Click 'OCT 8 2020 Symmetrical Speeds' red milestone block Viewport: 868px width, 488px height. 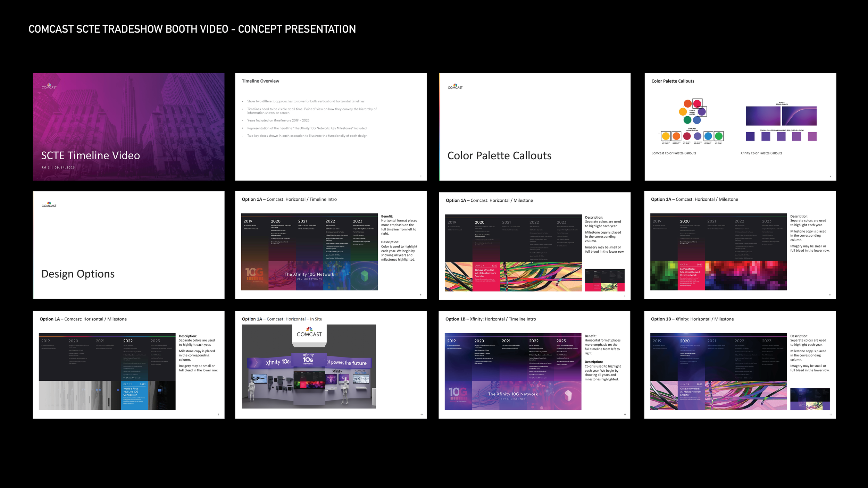[x=691, y=276]
